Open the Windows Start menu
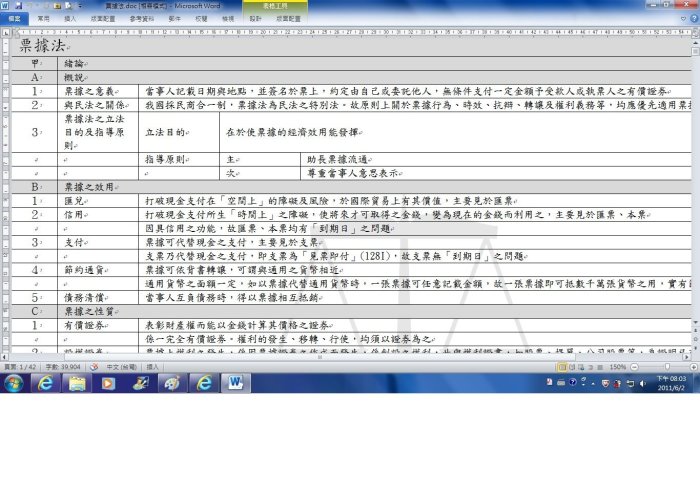 pos(13,382)
